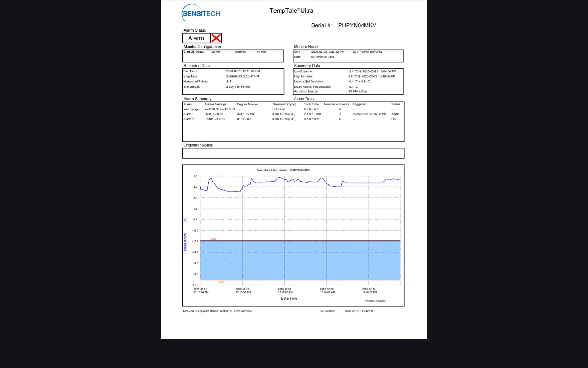Click the Alarm 2 row label

189,119
